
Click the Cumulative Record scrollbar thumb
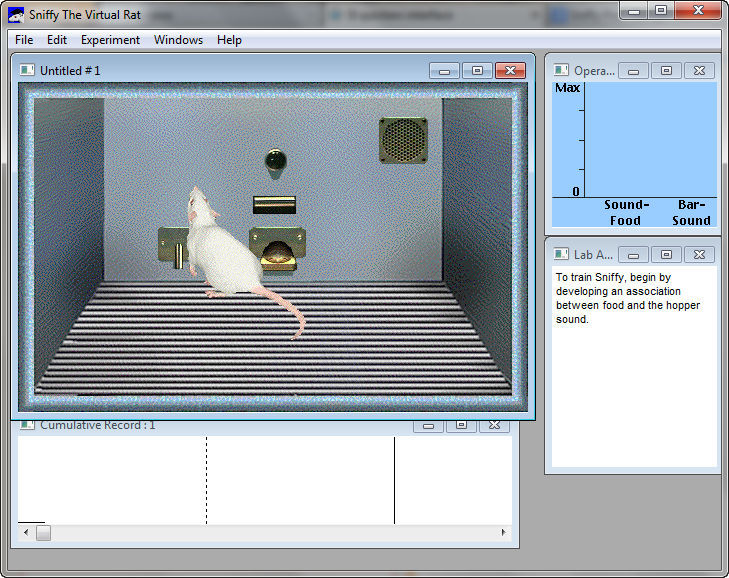43,533
